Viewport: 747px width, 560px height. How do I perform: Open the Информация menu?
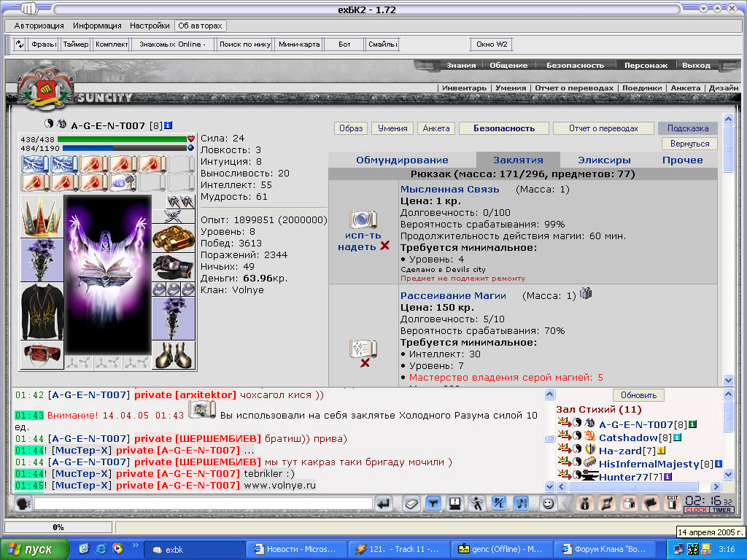97,26
